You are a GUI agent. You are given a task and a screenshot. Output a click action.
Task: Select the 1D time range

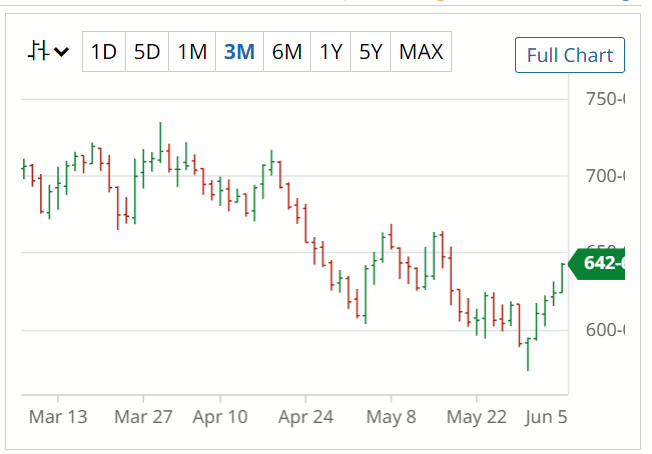pyautogui.click(x=103, y=52)
